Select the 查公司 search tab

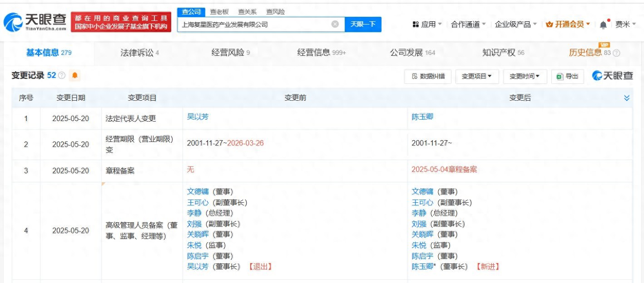[x=191, y=12]
